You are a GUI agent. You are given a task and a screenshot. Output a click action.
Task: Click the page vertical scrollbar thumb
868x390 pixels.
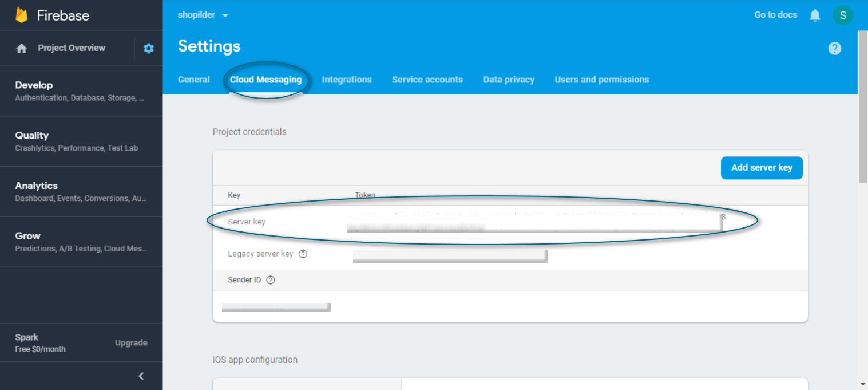[x=863, y=106]
